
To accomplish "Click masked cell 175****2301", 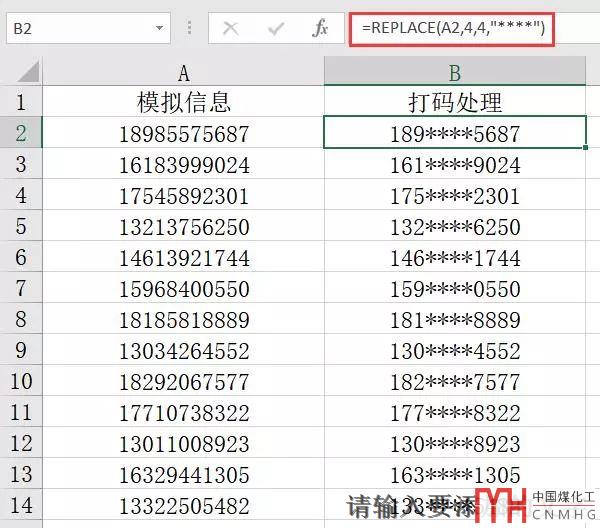I will (x=455, y=194).
